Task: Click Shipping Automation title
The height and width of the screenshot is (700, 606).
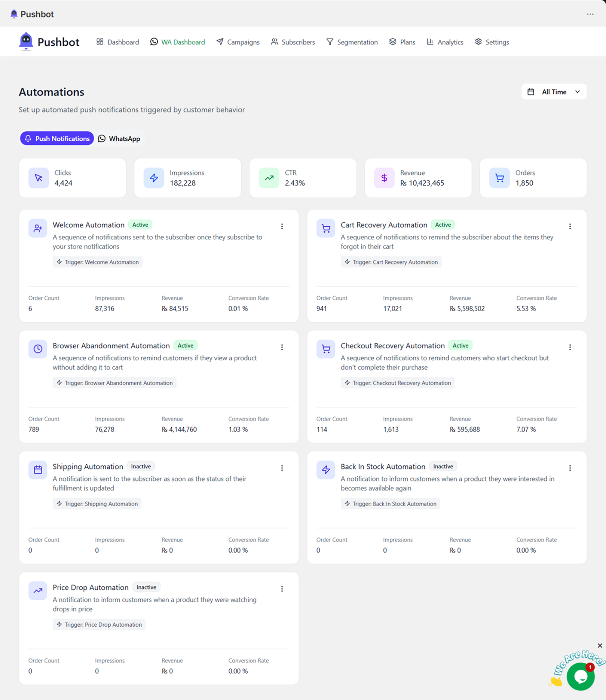Action: (88, 467)
